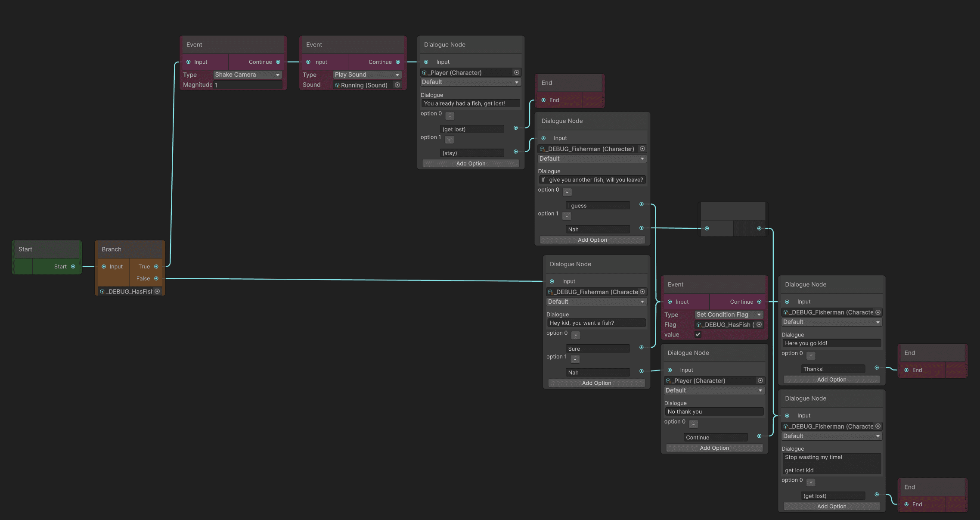Click the output port of the Thanks! option
The width and height of the screenshot is (980, 520).
click(877, 367)
